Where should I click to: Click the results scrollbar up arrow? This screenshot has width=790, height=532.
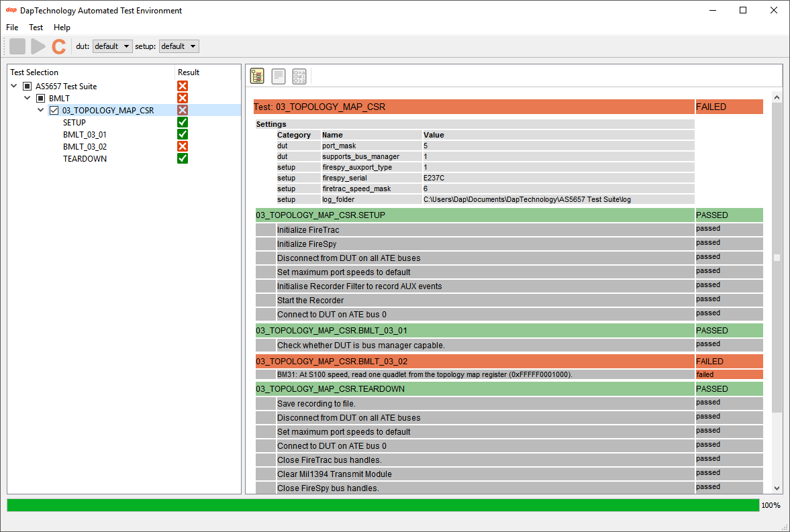pyautogui.click(x=777, y=97)
